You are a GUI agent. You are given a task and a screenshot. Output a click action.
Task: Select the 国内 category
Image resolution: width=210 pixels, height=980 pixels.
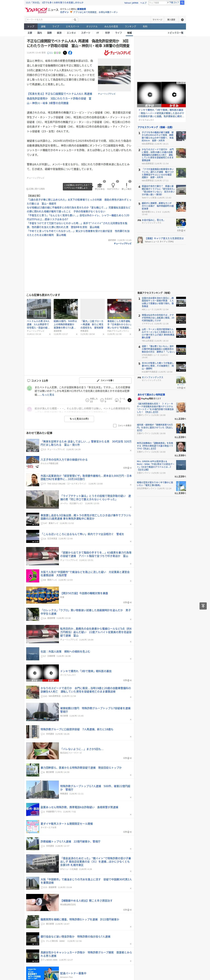point(40,33)
